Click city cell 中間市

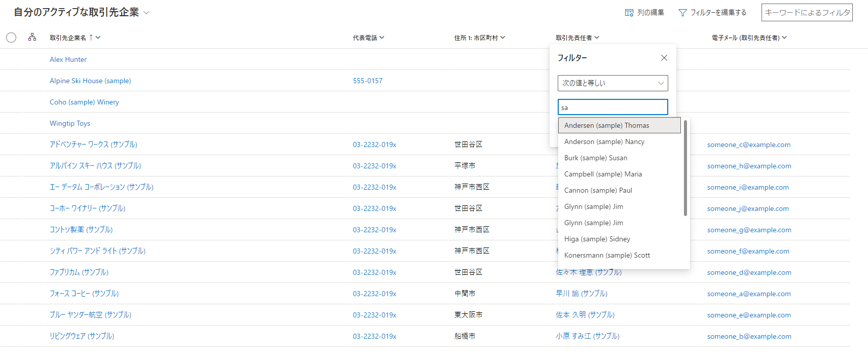pos(464,294)
